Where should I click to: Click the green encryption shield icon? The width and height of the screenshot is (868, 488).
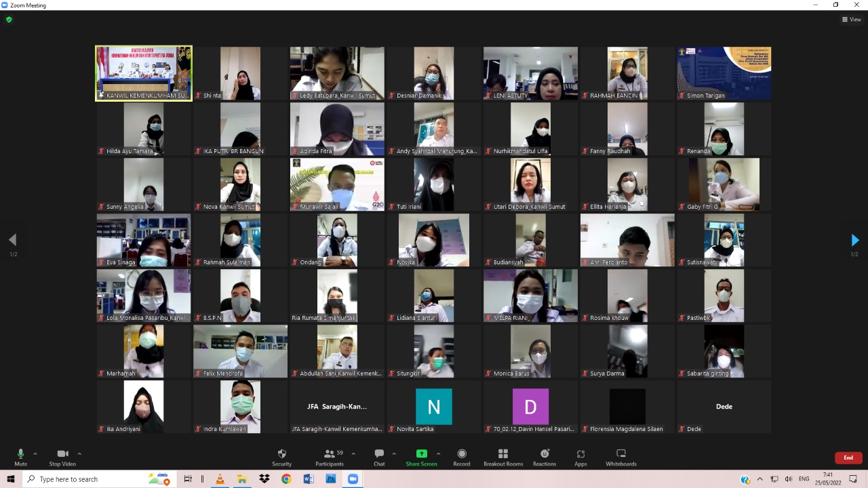(9, 20)
